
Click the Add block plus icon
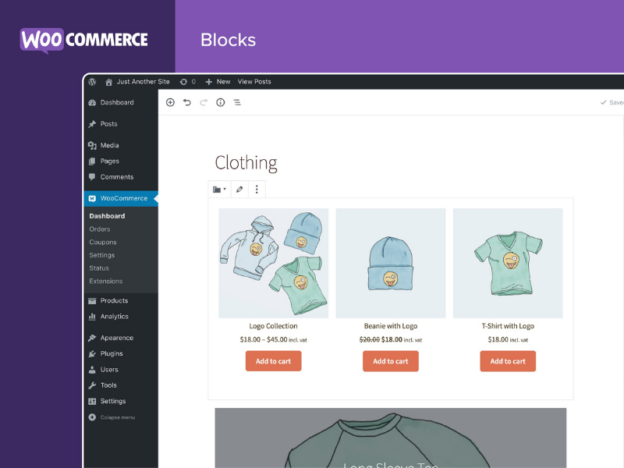[170, 102]
